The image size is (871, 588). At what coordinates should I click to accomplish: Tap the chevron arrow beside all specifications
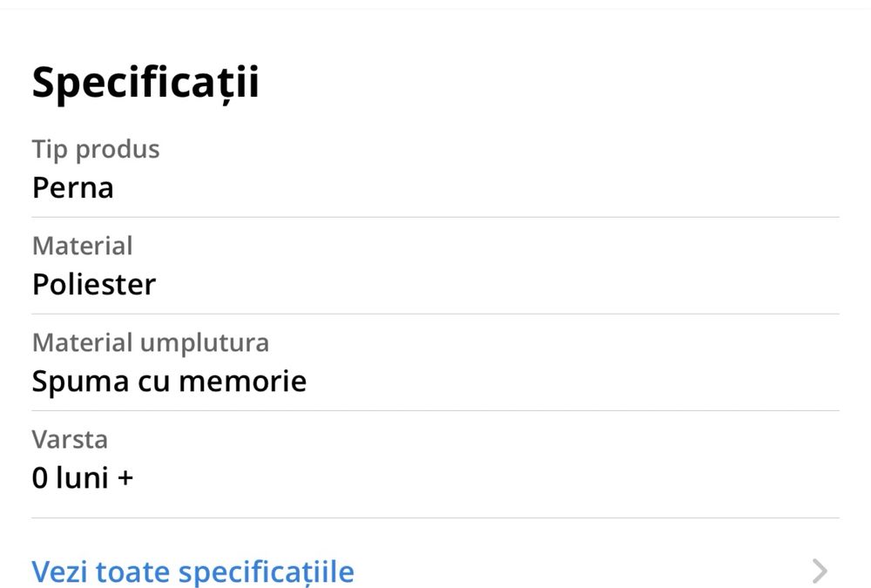coord(820,571)
